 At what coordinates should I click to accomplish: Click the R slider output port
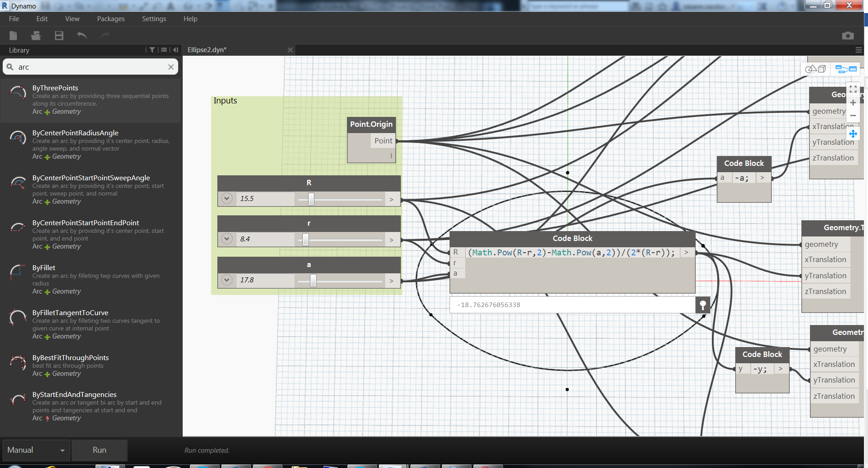click(391, 199)
